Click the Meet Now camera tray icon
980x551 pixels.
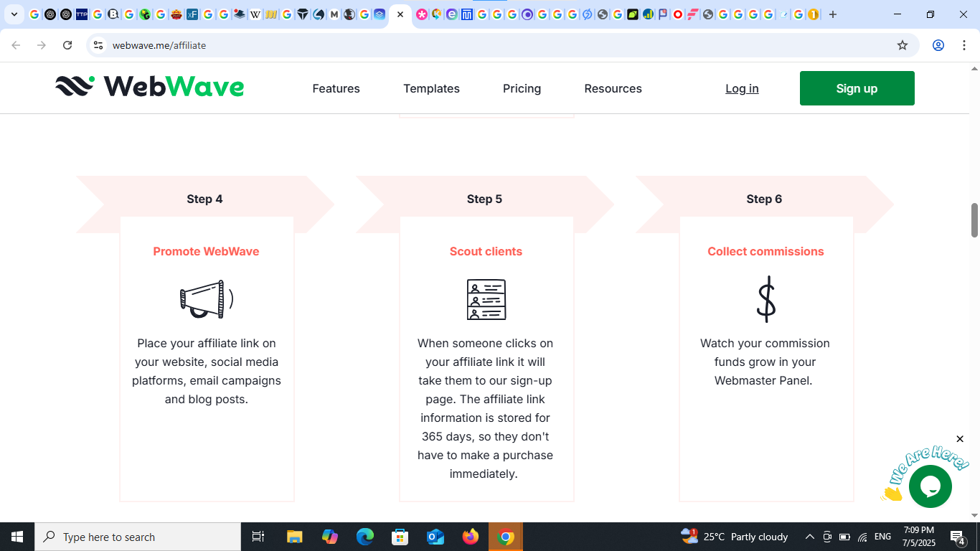pyautogui.click(x=827, y=537)
